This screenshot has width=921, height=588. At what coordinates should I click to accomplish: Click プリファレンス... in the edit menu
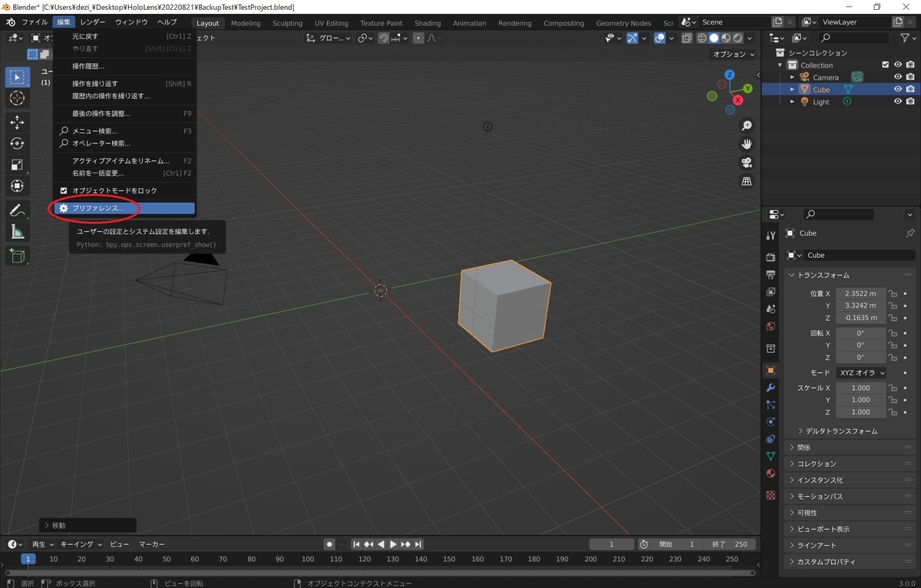click(124, 208)
